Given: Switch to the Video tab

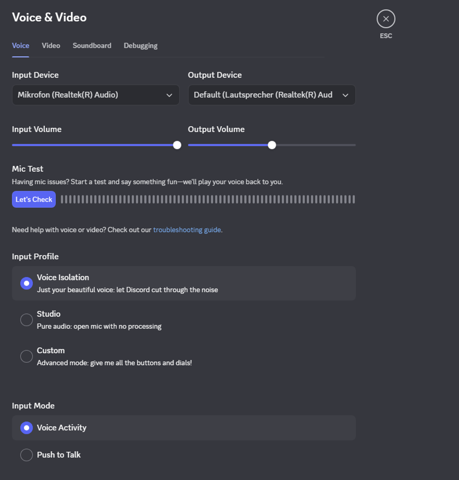Looking at the screenshot, I should click(51, 46).
